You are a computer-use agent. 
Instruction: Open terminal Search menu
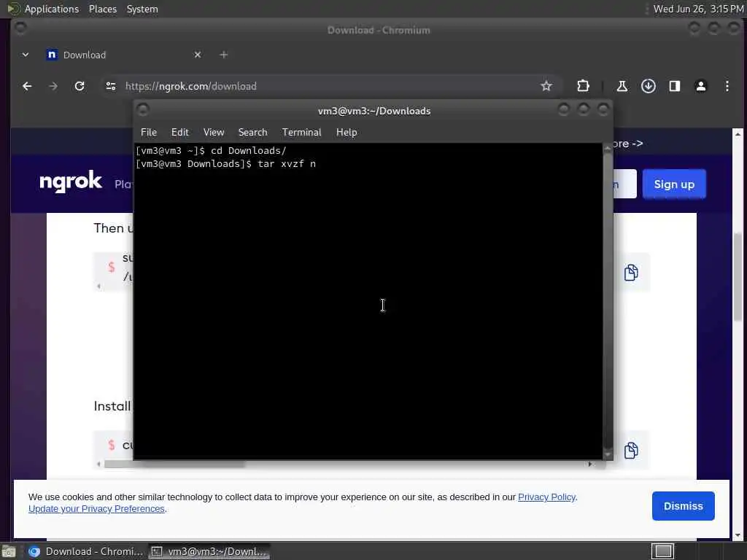(252, 133)
